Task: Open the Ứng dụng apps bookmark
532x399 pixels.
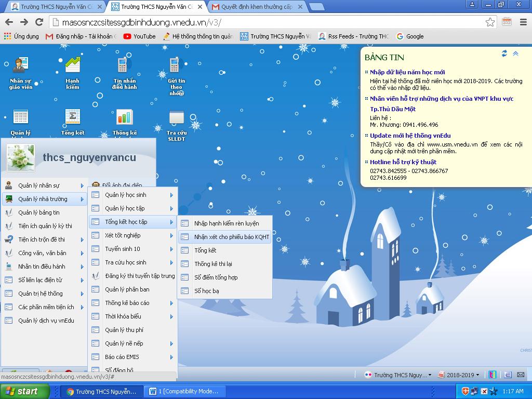Action: [x=21, y=36]
